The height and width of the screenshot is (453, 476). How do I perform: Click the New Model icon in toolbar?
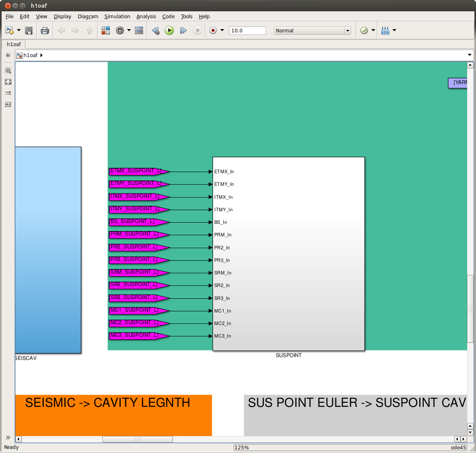tap(10, 30)
